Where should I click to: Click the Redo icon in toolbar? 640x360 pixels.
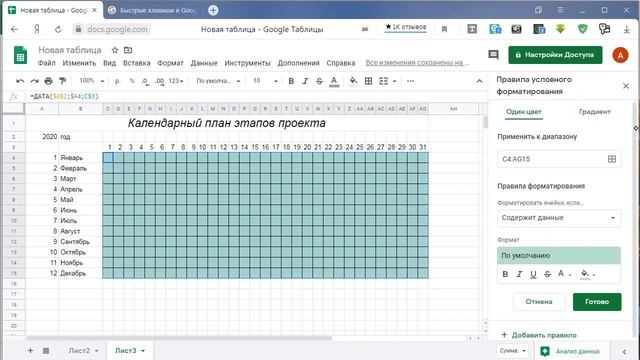[34, 81]
